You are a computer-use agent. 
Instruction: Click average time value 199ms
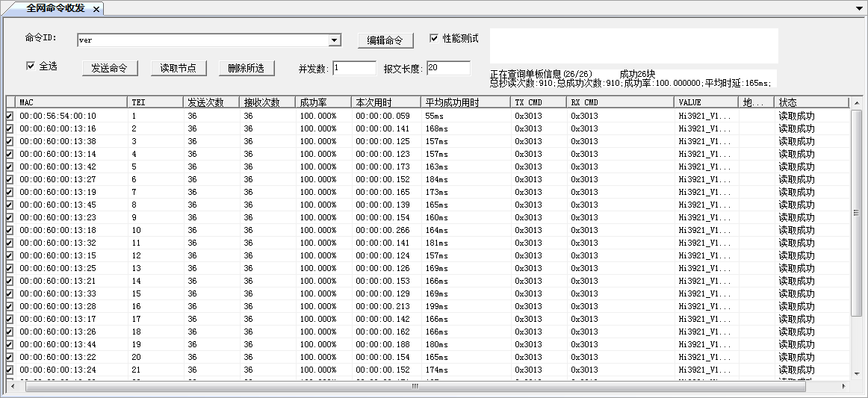coord(437,307)
